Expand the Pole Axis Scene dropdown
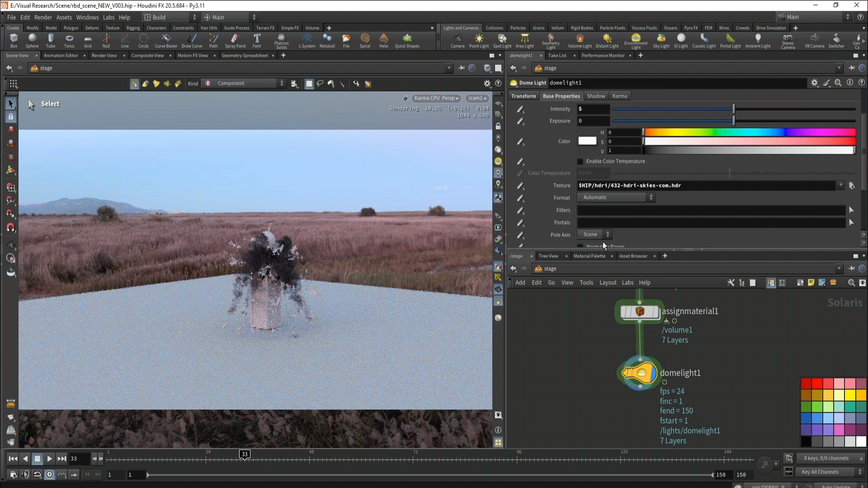Image resolution: width=868 pixels, height=488 pixels. point(594,235)
